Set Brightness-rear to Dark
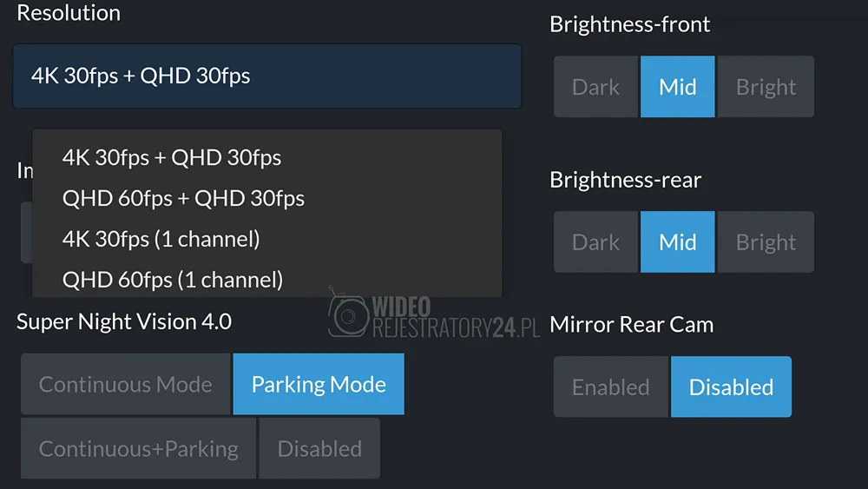 point(595,242)
